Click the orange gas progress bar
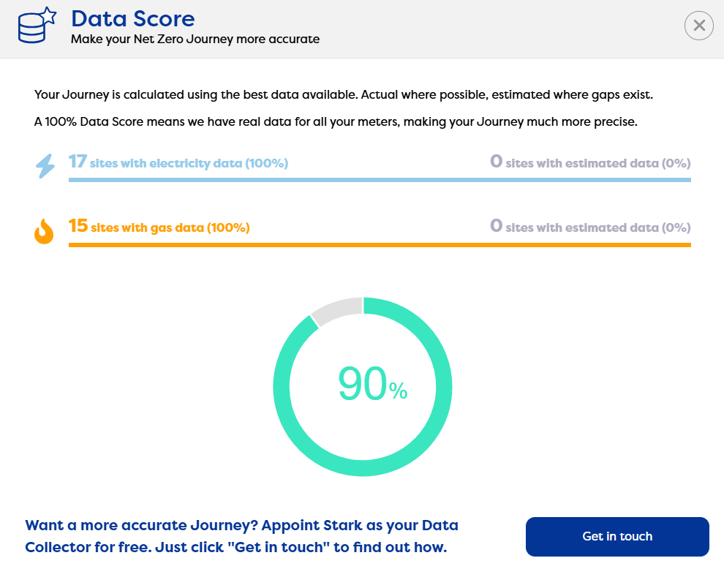This screenshot has width=724, height=588. point(379,244)
